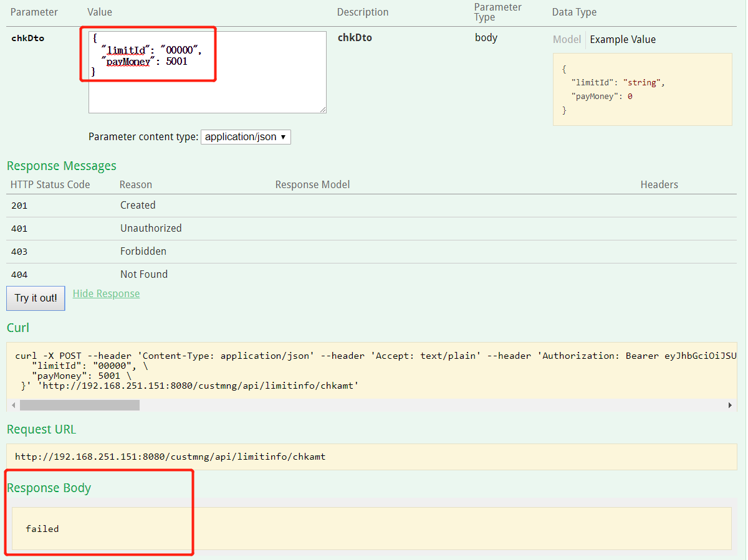This screenshot has height=560, width=748.
Task: Click the resize grip of the chkDto textarea
Action: point(323,110)
